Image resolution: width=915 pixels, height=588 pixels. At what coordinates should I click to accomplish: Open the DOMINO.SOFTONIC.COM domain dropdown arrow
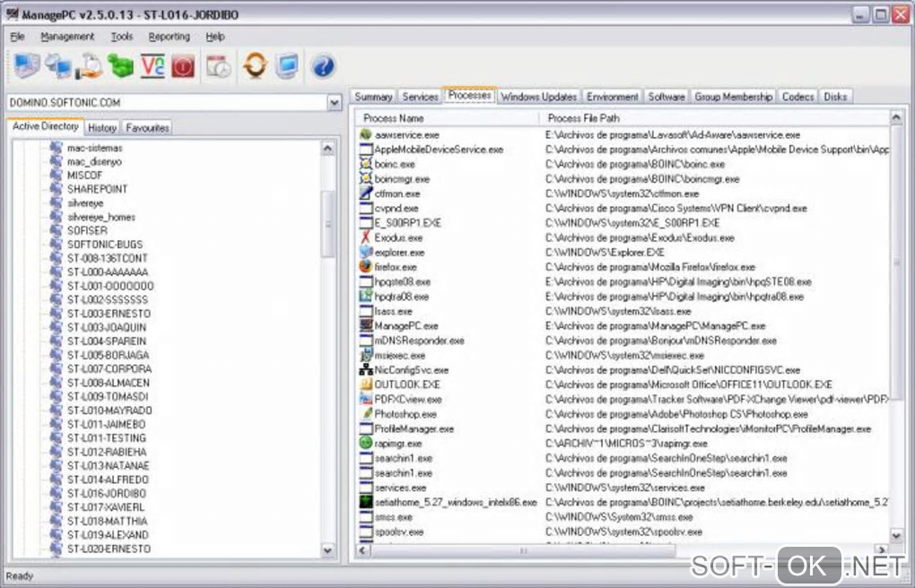click(x=334, y=103)
